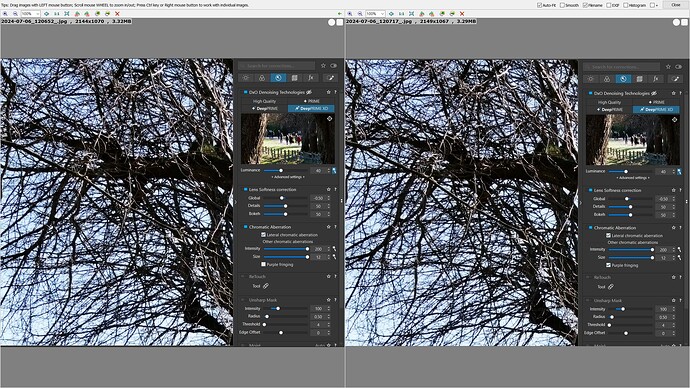The height and width of the screenshot is (388, 690).
Task: Click the red X delete icon, left pane
Action: (117, 14)
